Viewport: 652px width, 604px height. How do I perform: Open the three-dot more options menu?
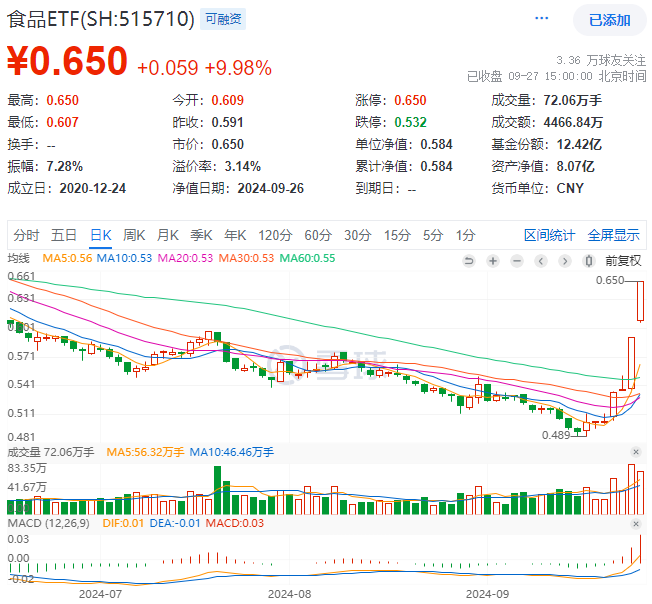pyautogui.click(x=542, y=19)
